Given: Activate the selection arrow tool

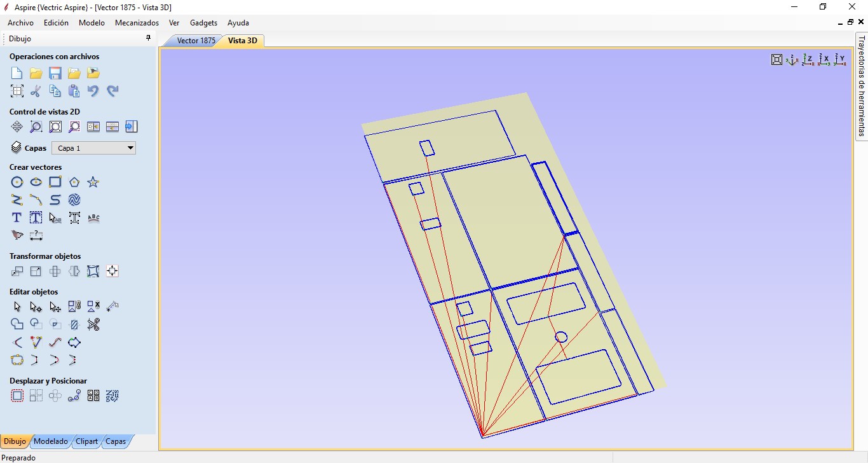Looking at the screenshot, I should tap(17, 307).
